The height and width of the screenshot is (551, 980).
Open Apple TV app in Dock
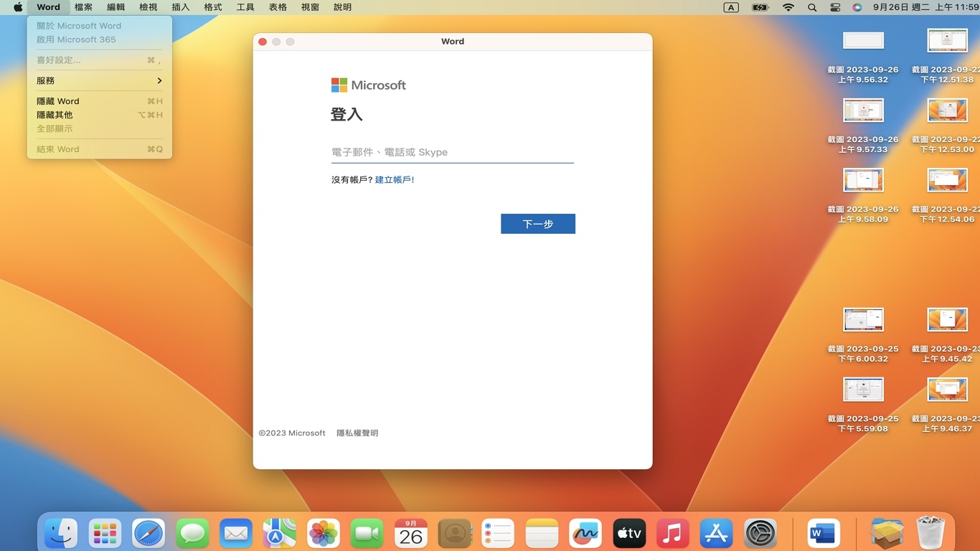point(629,534)
